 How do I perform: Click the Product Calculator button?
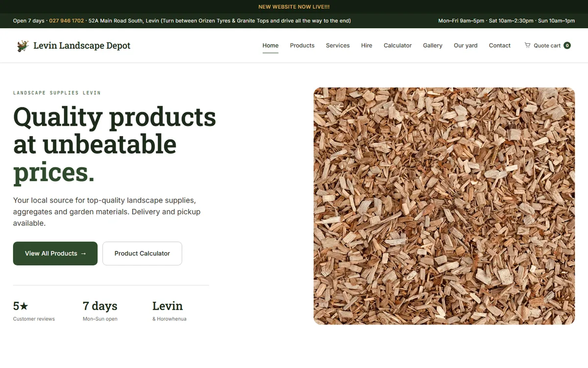[142, 253]
